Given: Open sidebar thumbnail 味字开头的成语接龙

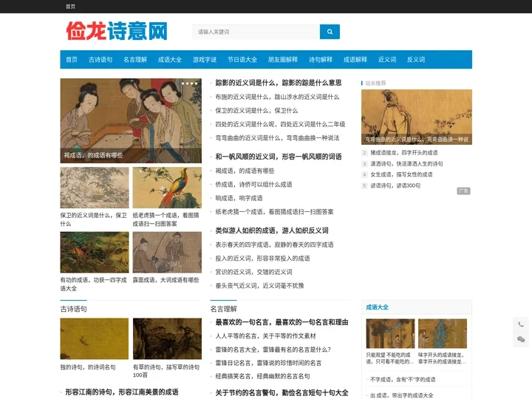Looking at the screenshot, I should click(443, 333).
